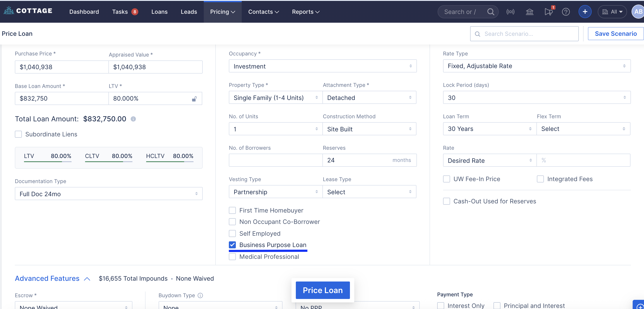Open the help question mark icon
This screenshot has width=644, height=309.
[x=566, y=12]
